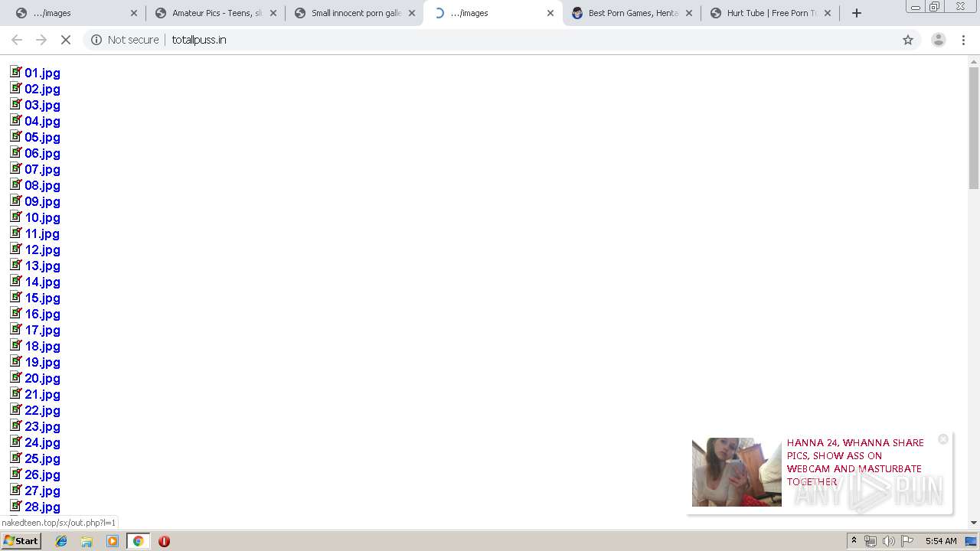Screen dimensions: 980x551
Task: Click the Chrome taskbar icon
Action: point(138,541)
